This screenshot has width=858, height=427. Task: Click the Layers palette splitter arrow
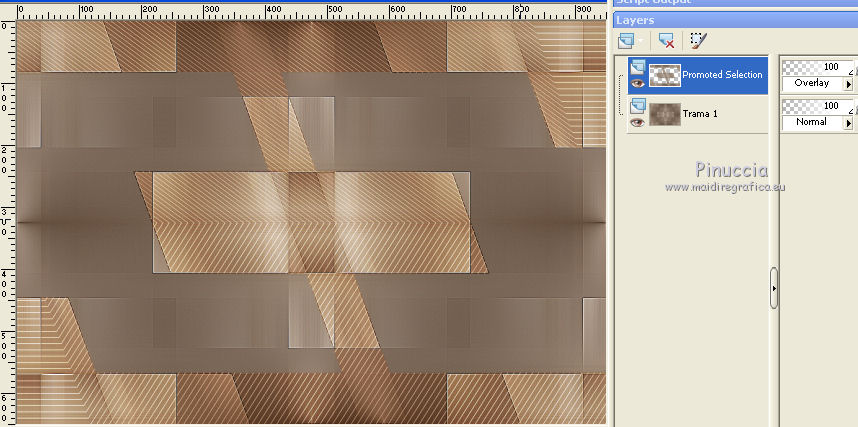tap(774, 288)
